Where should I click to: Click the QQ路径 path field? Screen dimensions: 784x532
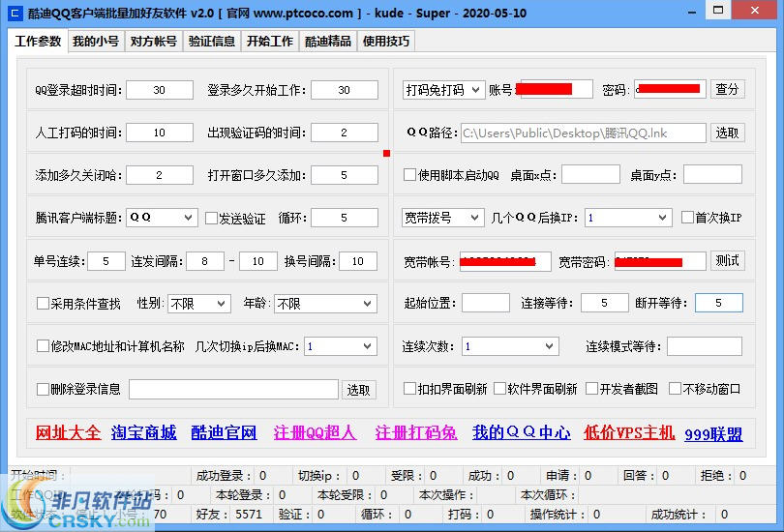pos(583,133)
